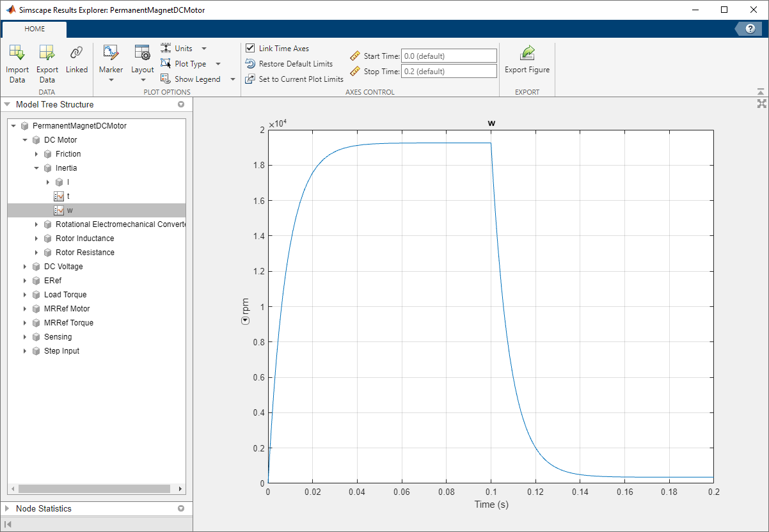Uncheck the Link Time Axes checkbox

pos(251,49)
